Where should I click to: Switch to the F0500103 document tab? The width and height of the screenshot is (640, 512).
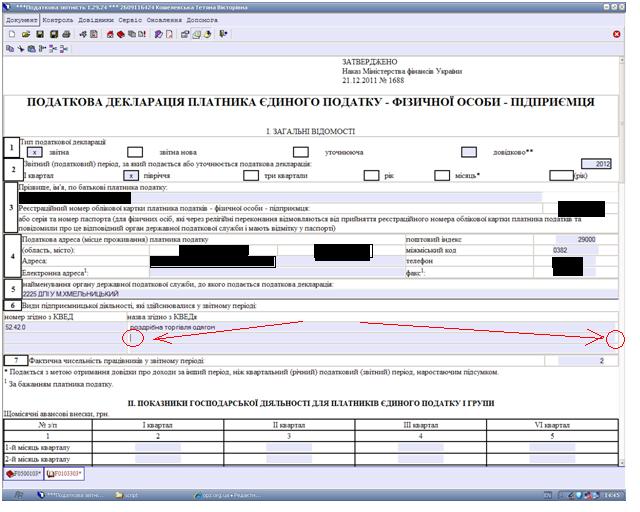pyautogui.click(x=24, y=471)
